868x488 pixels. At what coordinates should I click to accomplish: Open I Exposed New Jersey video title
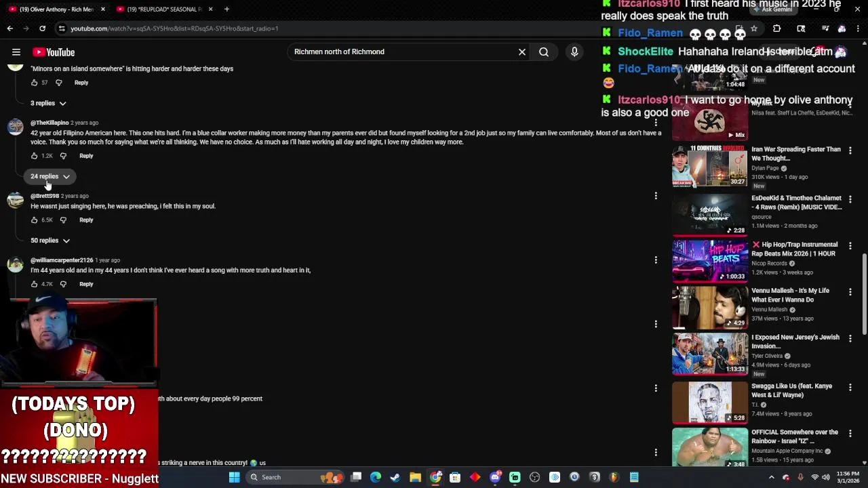pos(795,342)
